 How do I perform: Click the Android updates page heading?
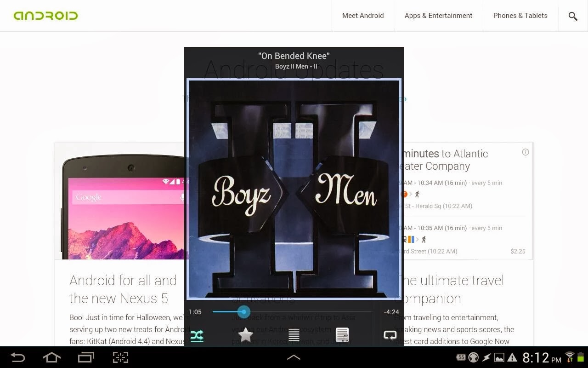coord(294,70)
